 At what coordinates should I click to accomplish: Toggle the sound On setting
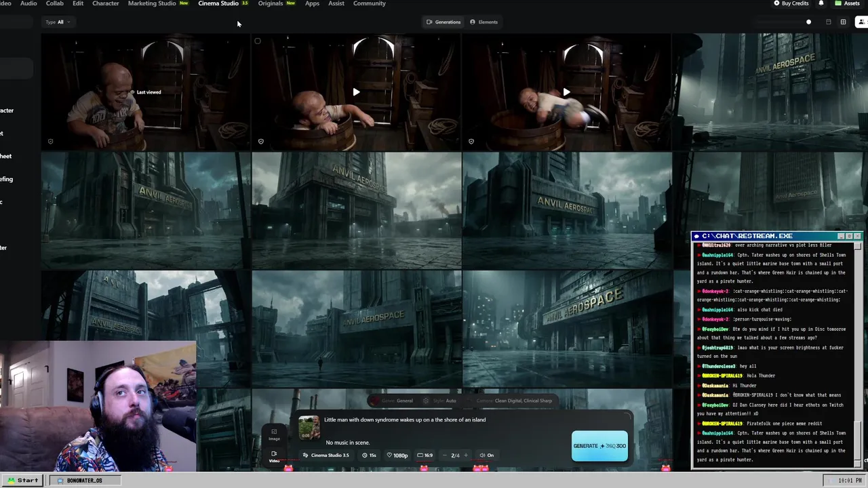[x=487, y=455]
